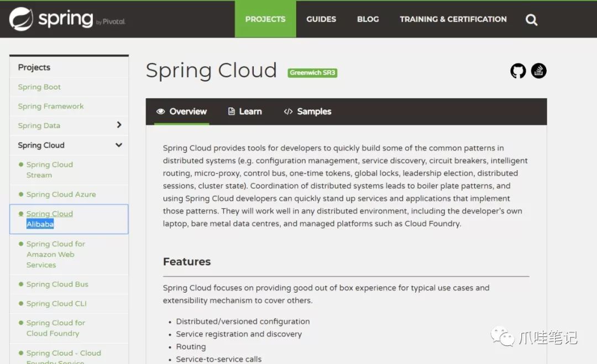Click the 'Routing' bullet item

[x=191, y=346]
